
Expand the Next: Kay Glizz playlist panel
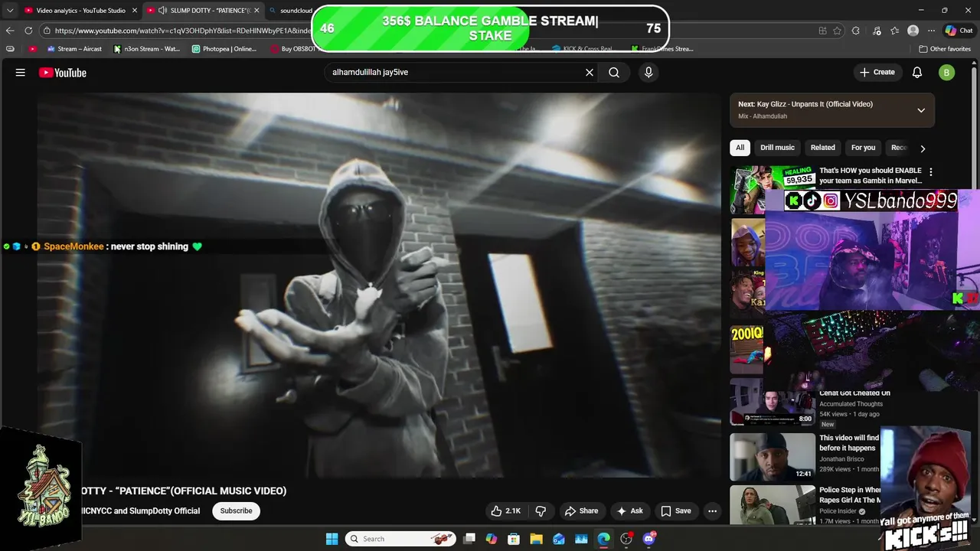pos(921,110)
